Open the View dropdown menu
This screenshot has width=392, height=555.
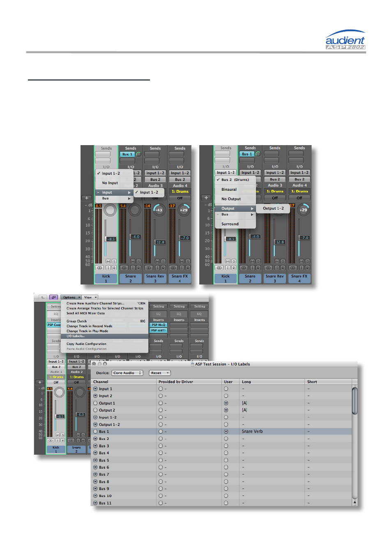pyautogui.click(x=90, y=297)
